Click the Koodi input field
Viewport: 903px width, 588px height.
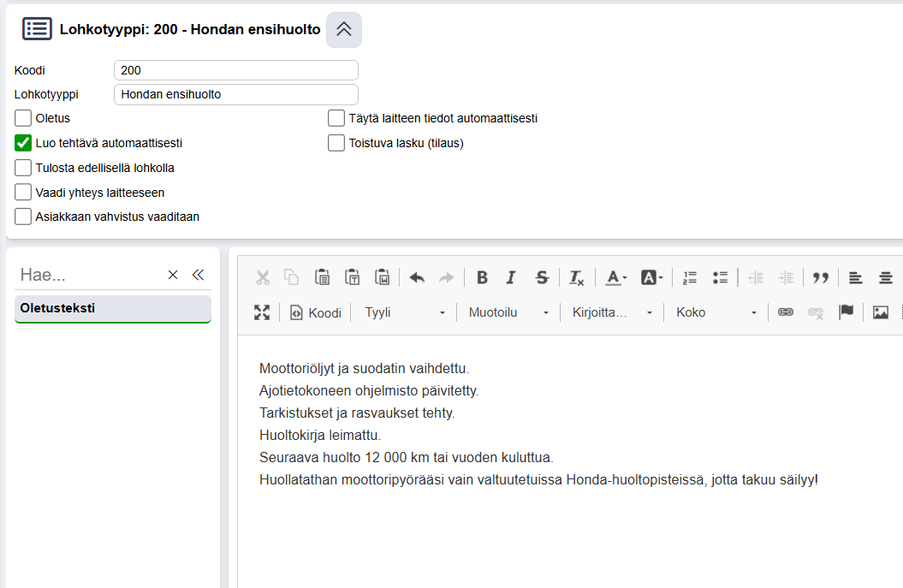click(236, 70)
